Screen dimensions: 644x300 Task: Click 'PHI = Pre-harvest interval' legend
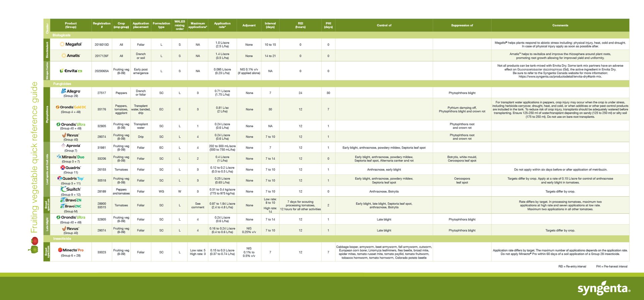pyautogui.click(x=612, y=266)
